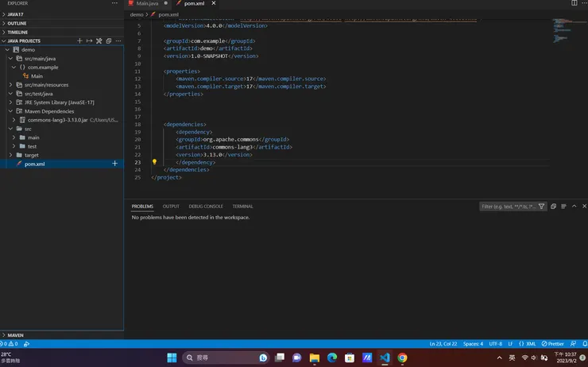588x367 pixels.
Task: Open Java Projects more actions ellipsis
Action: click(118, 41)
